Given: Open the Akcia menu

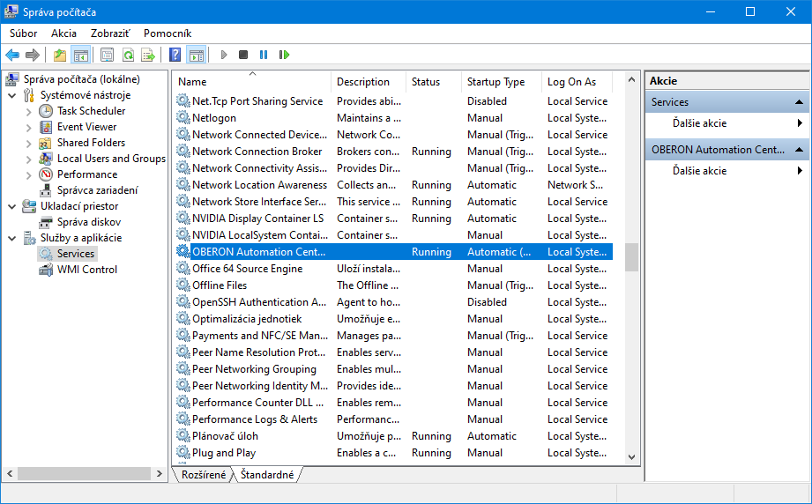Looking at the screenshot, I should [x=63, y=33].
